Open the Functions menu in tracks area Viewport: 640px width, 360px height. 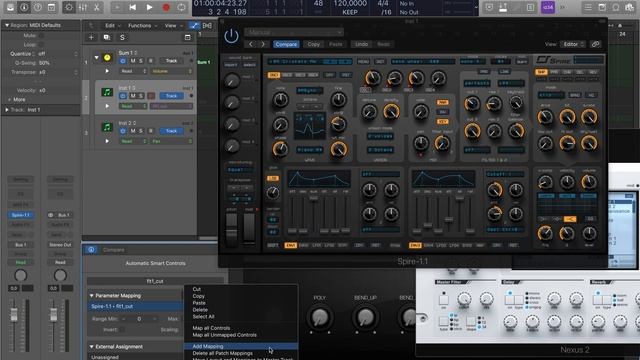click(142, 26)
